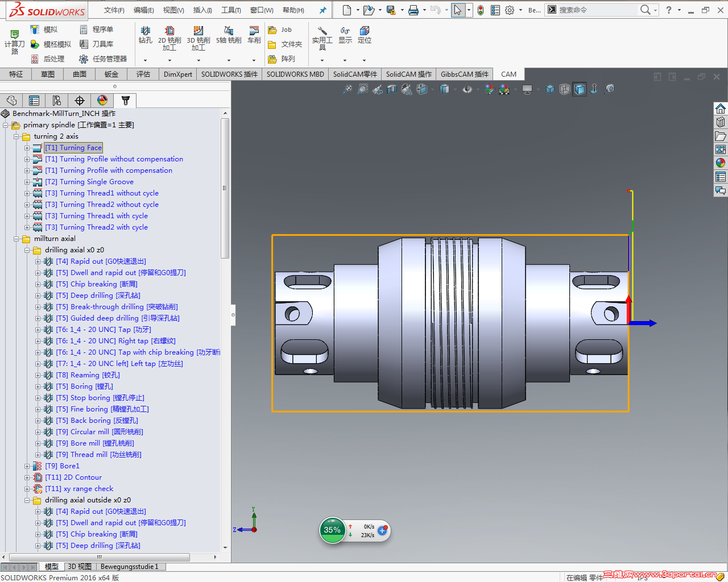The height and width of the screenshot is (582, 728).
Task: Start the 模拟 simulation tool
Action: pos(44,30)
